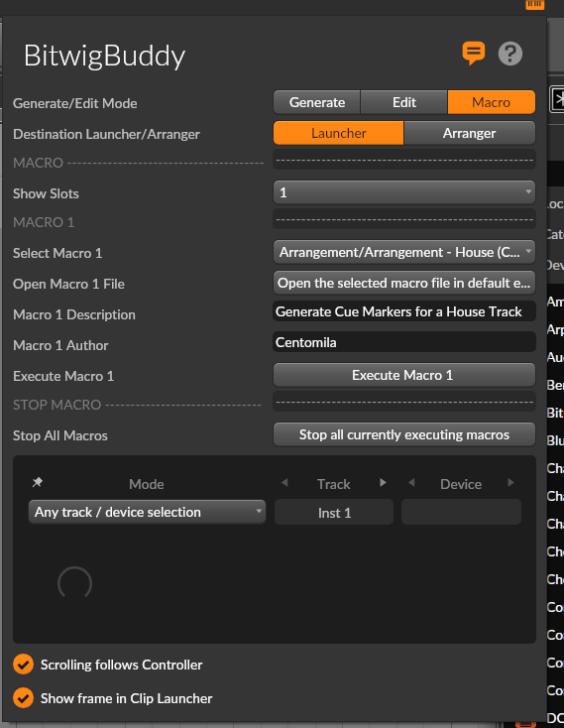Click the Execute Macro 1 button

[x=404, y=375]
